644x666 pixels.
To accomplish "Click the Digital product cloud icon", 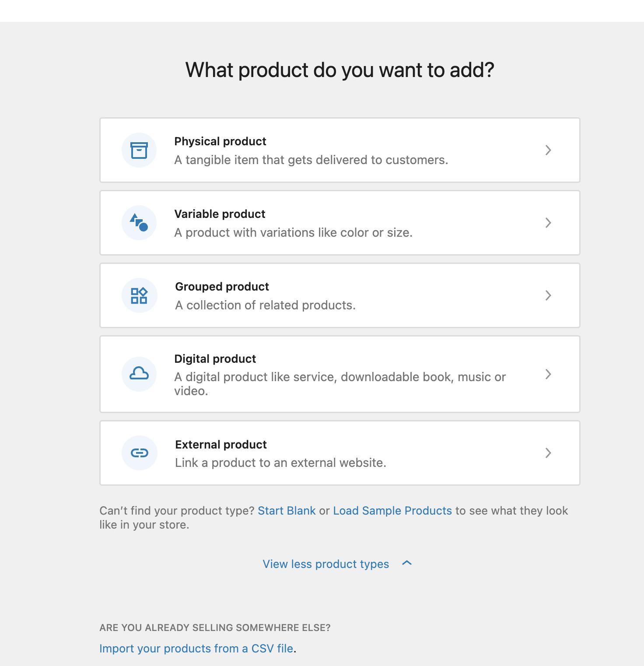I will (139, 374).
